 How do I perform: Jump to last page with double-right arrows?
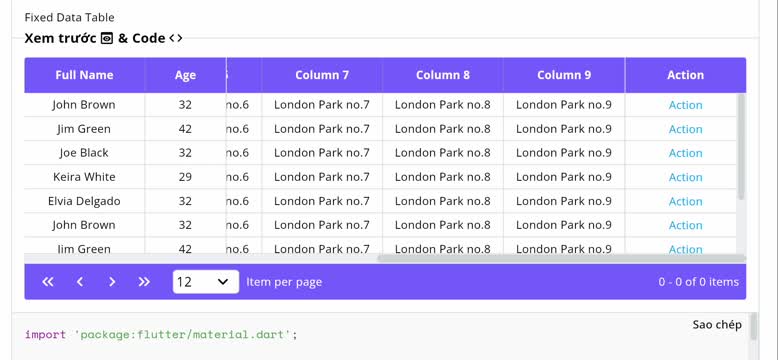click(144, 282)
